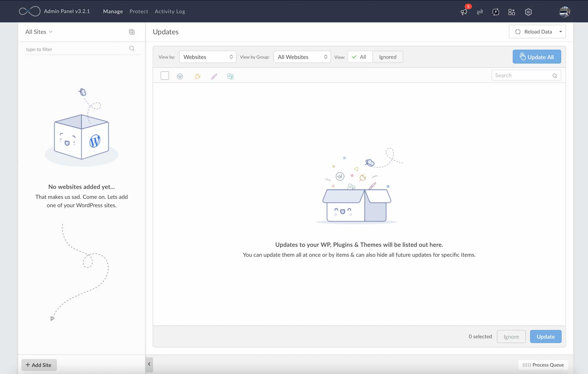Click the Add Site button
Screen dimensions: 588x374
point(39,365)
